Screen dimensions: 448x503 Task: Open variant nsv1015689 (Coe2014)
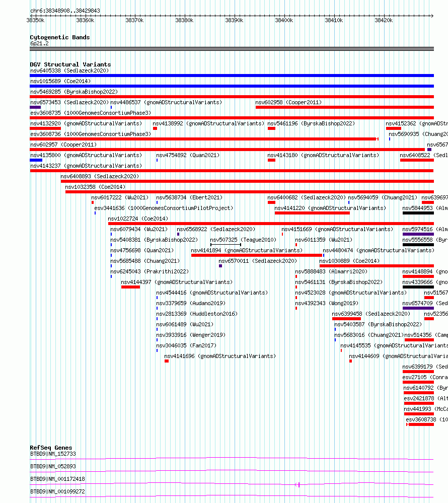(x=60, y=81)
